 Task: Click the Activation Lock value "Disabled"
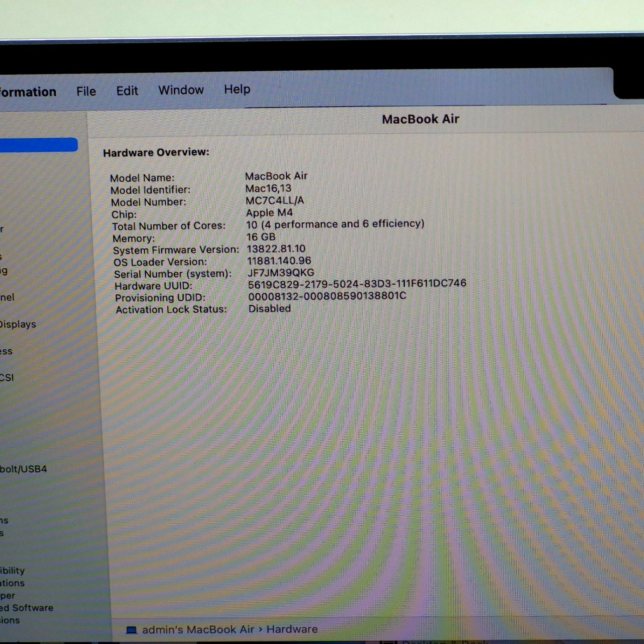tap(270, 308)
